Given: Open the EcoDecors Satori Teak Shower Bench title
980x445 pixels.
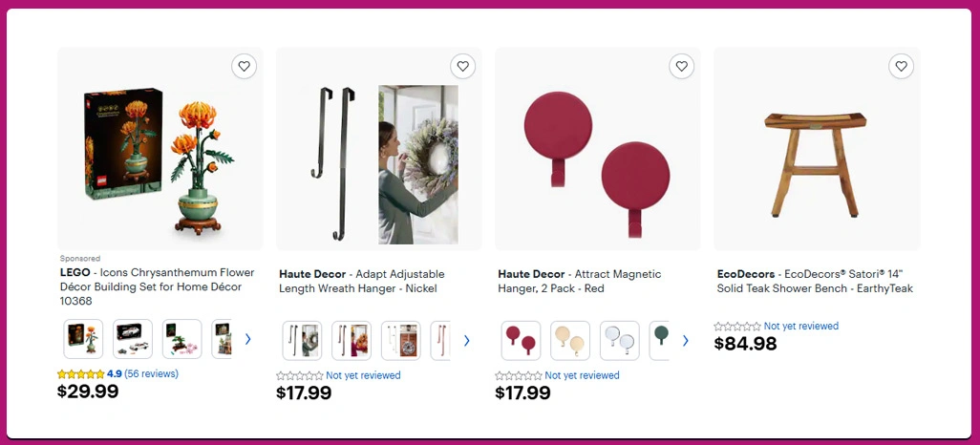Looking at the screenshot, I should [x=815, y=282].
